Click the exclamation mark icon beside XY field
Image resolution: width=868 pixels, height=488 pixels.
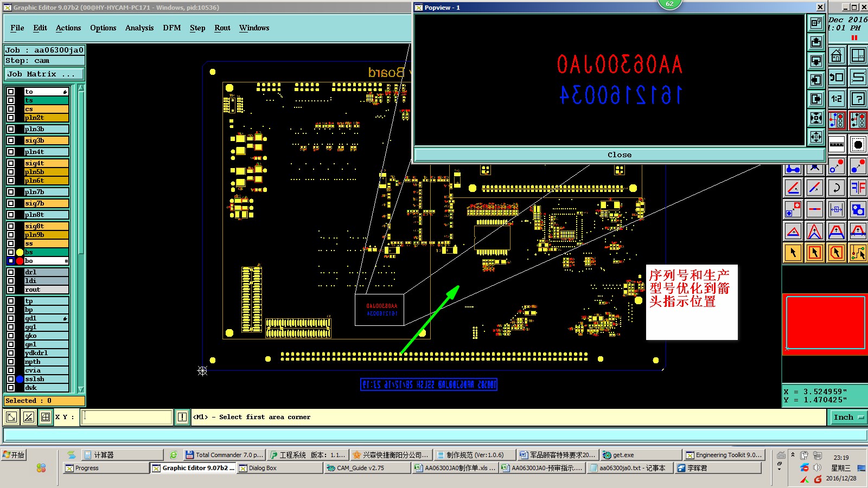click(x=182, y=417)
